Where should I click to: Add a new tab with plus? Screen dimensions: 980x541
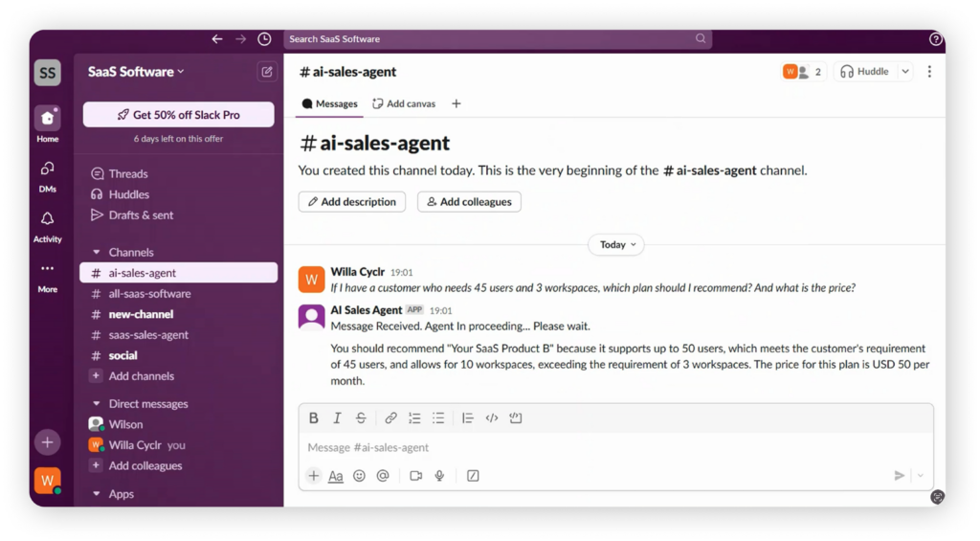pyautogui.click(x=457, y=103)
